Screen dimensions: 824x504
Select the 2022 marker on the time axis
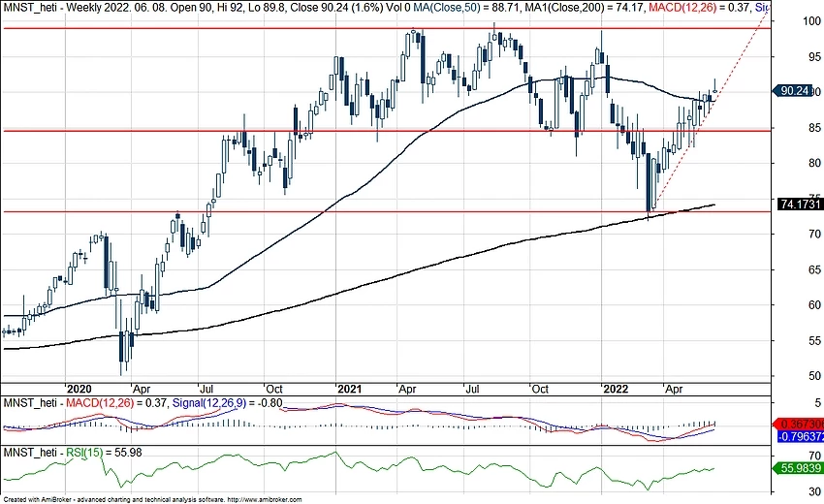coord(616,384)
